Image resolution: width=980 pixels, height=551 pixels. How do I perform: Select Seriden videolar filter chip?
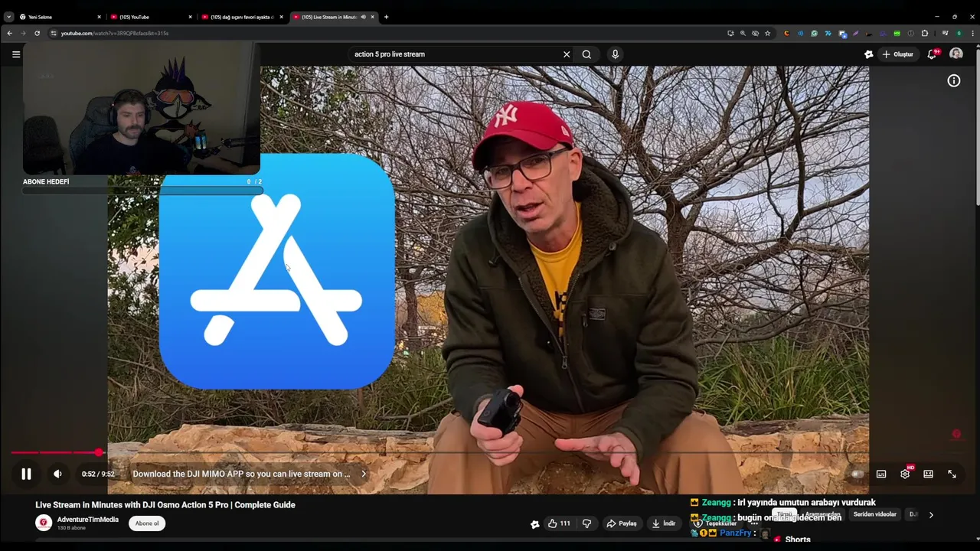point(874,514)
